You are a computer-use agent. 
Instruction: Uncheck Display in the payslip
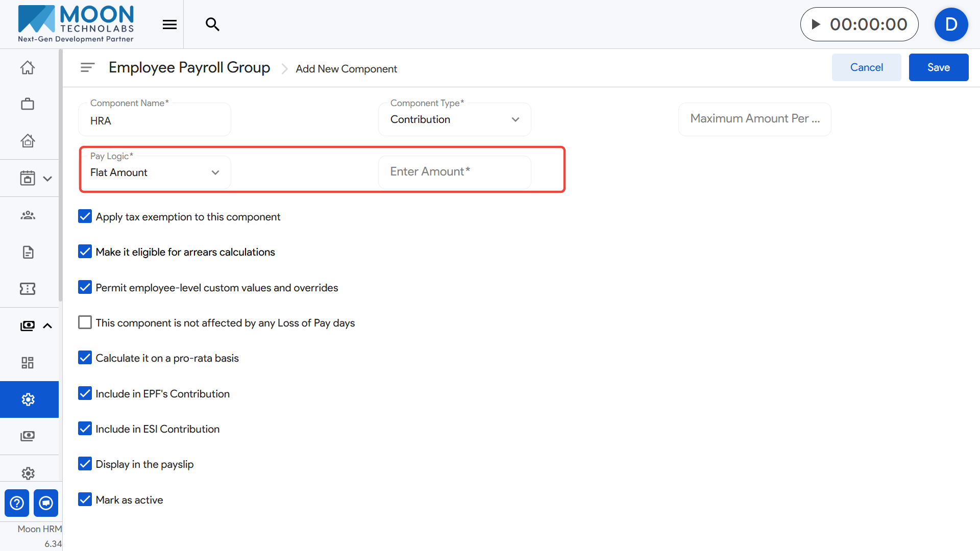tap(85, 464)
